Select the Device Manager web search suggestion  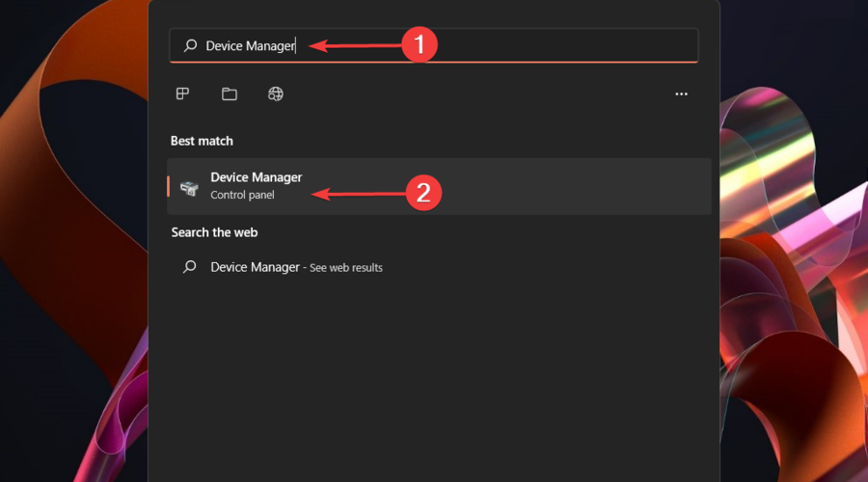pos(255,267)
